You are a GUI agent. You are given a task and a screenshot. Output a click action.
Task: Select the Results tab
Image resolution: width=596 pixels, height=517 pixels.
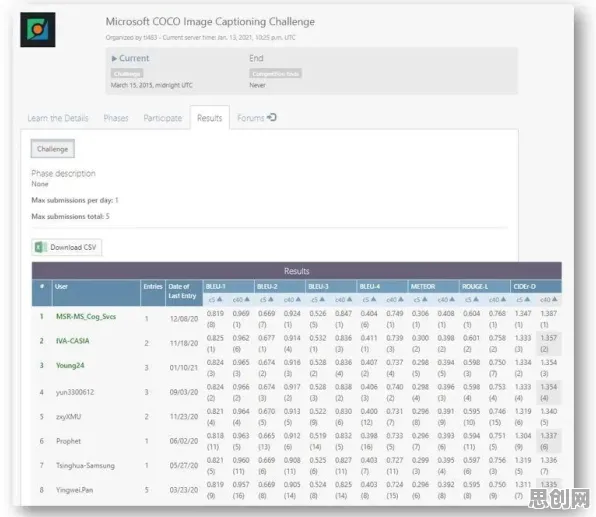pyautogui.click(x=210, y=118)
